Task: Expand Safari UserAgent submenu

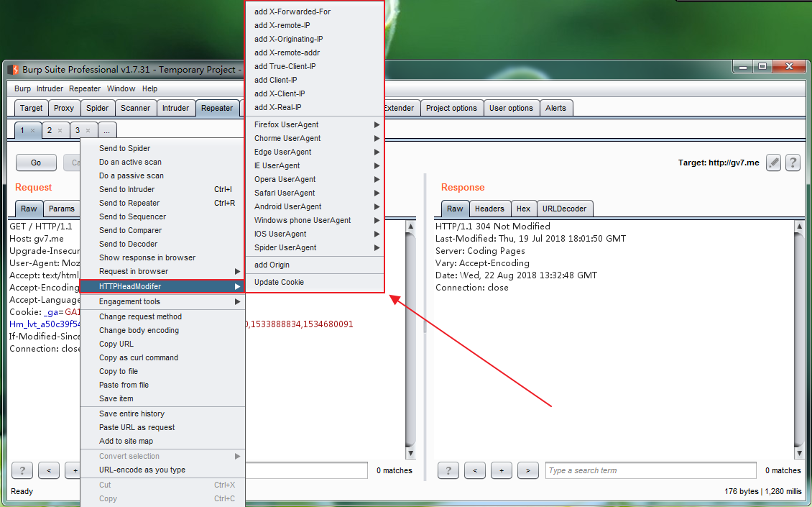Action: [x=315, y=193]
